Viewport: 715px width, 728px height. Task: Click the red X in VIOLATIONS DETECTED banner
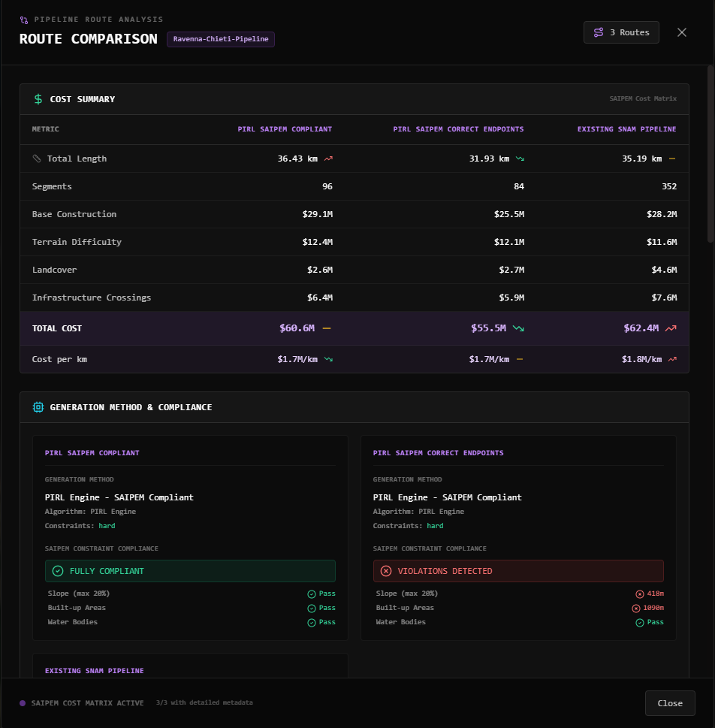384,571
